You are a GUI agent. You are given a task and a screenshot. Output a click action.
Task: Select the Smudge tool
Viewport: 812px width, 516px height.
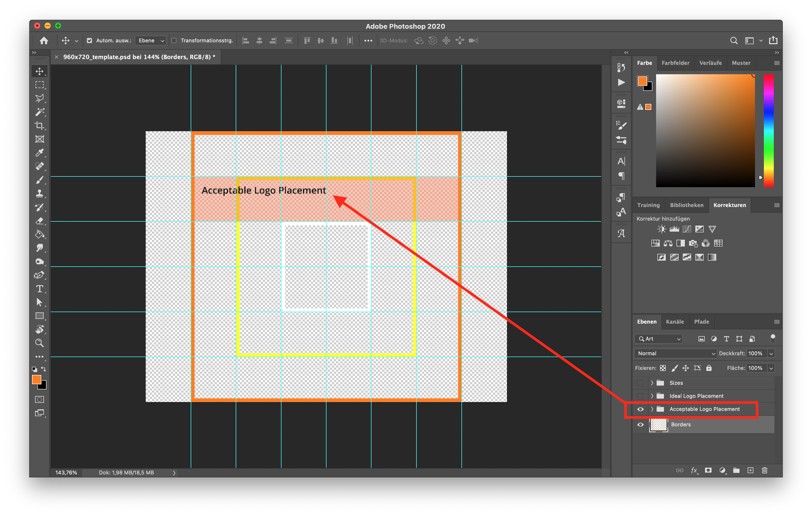coord(40,248)
